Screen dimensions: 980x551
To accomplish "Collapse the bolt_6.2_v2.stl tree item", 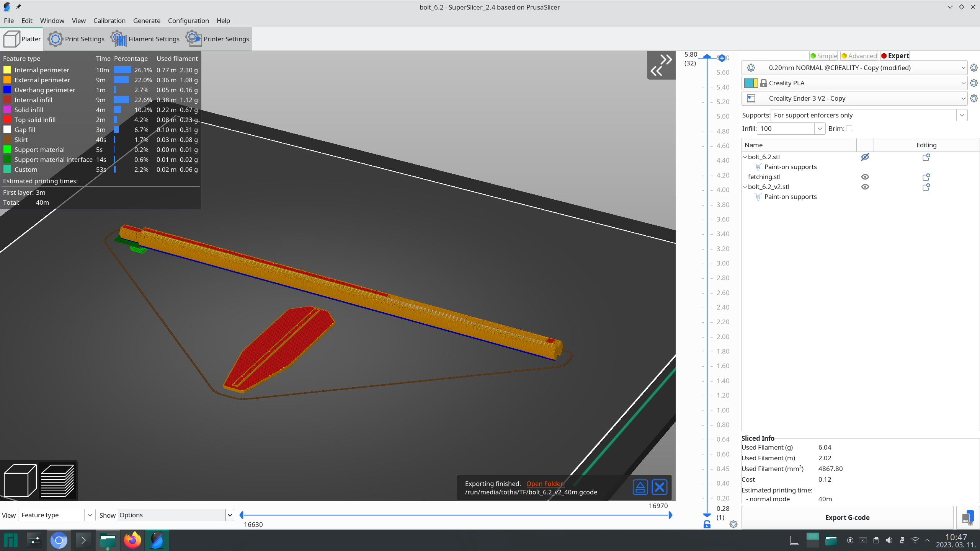I will pyautogui.click(x=745, y=187).
